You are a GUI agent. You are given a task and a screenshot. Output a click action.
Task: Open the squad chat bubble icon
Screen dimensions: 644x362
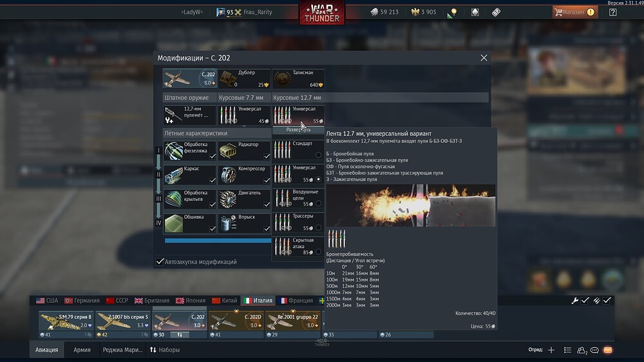[594, 350]
